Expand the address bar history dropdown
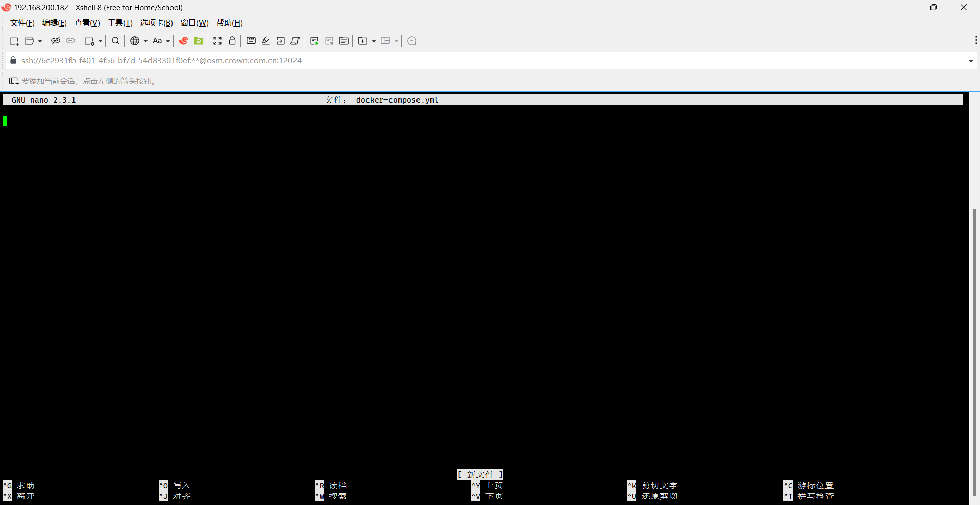This screenshot has width=980, height=505. pos(971,60)
